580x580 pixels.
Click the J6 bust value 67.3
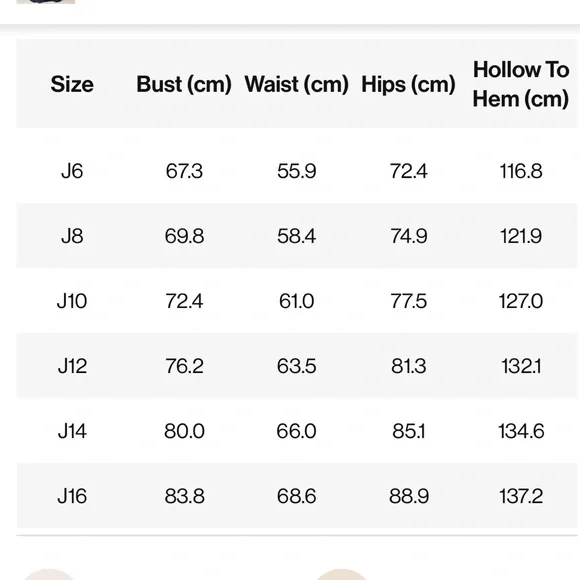tap(184, 171)
